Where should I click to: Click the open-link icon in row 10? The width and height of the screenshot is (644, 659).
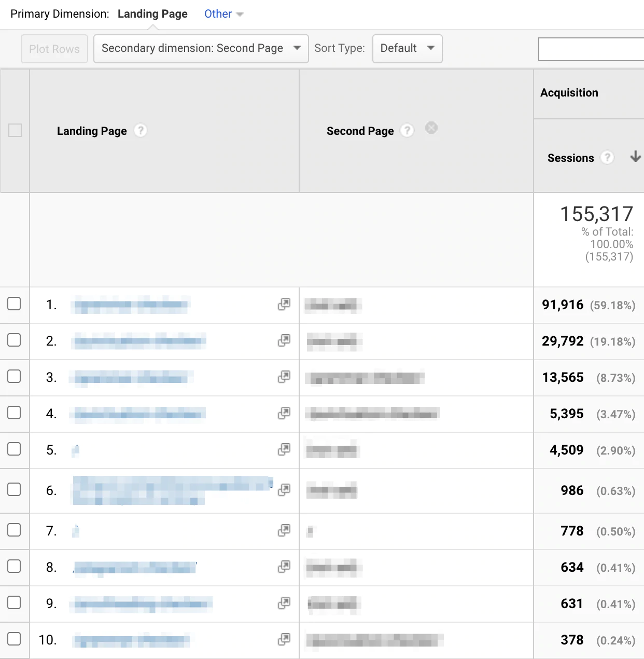[284, 640]
